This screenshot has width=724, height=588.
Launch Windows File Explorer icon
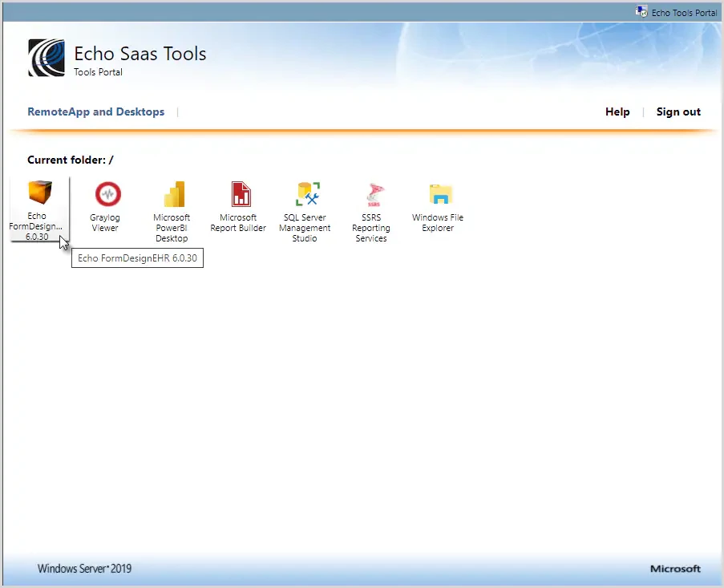[440, 194]
